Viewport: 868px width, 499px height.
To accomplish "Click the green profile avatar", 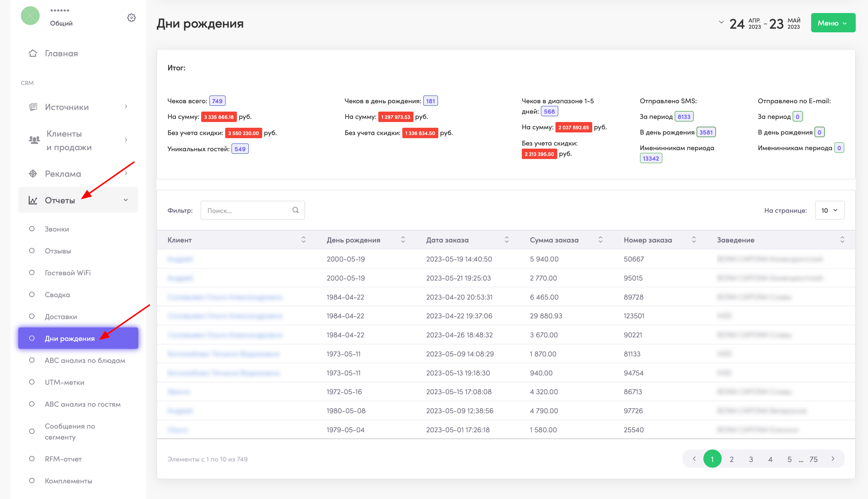I will [x=30, y=16].
